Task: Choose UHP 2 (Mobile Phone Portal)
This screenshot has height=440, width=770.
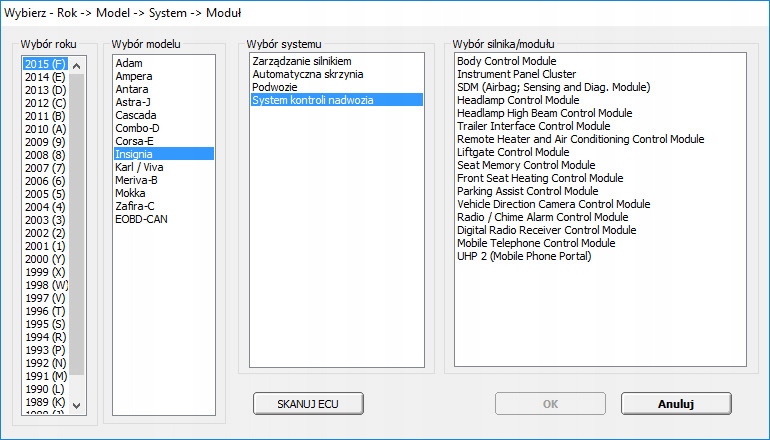Action: [x=524, y=256]
